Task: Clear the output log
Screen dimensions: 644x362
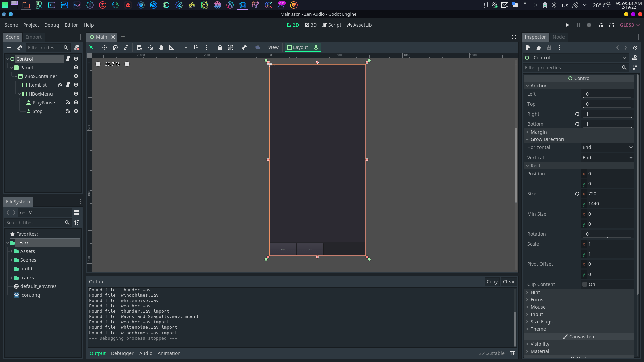Action: point(508,282)
